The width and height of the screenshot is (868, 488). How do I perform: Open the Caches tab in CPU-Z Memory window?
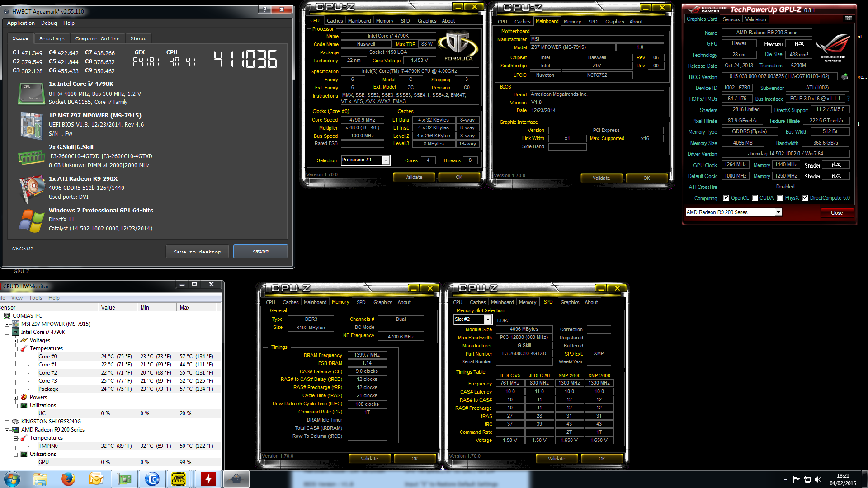[291, 302]
